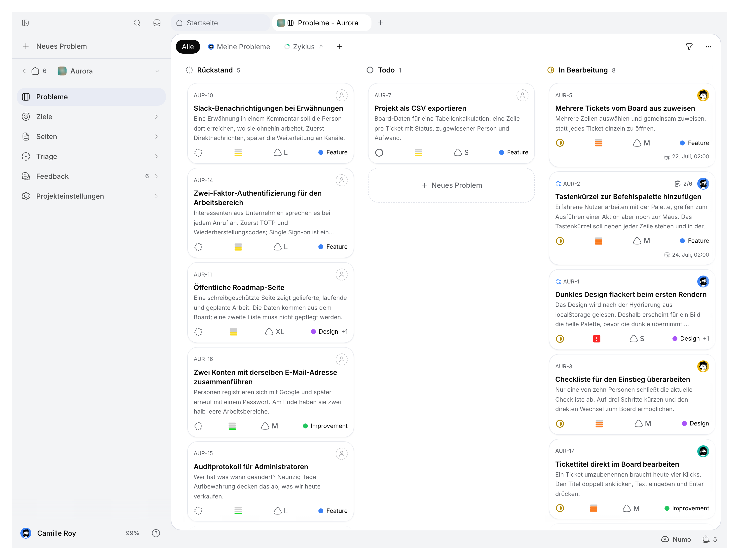
Task: Click the assignee avatar on AUR-17
Action: (703, 451)
